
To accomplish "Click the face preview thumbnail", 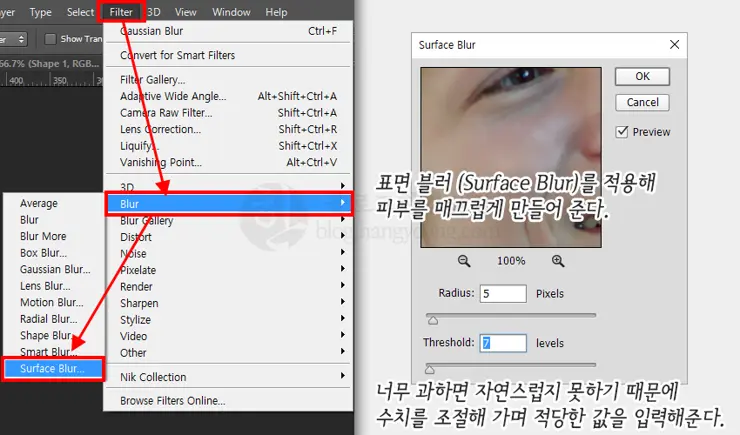I will (511, 157).
